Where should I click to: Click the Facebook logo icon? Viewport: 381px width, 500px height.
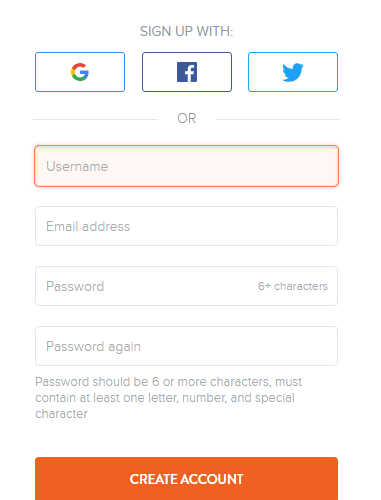click(x=187, y=72)
